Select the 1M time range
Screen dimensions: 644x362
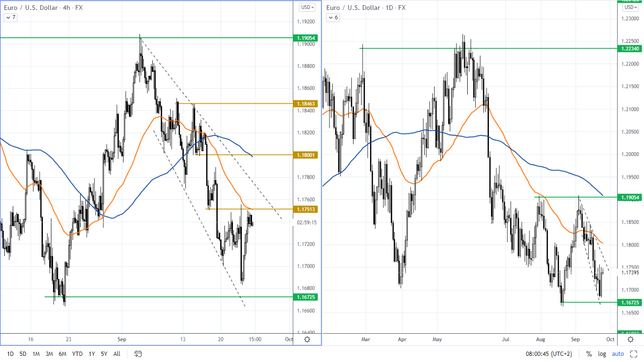tap(36, 354)
